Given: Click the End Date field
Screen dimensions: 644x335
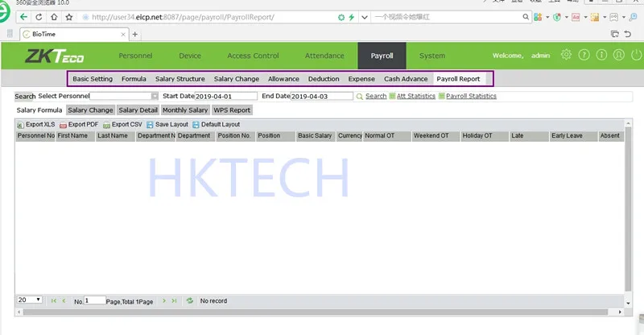Looking at the screenshot, I should pos(321,96).
